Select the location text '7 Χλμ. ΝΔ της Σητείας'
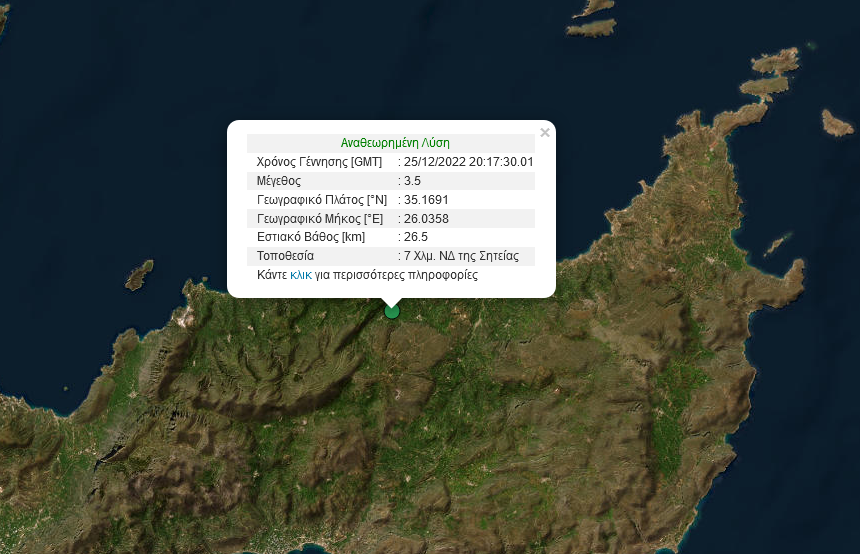The height and width of the screenshot is (554, 860). pyautogui.click(x=461, y=256)
